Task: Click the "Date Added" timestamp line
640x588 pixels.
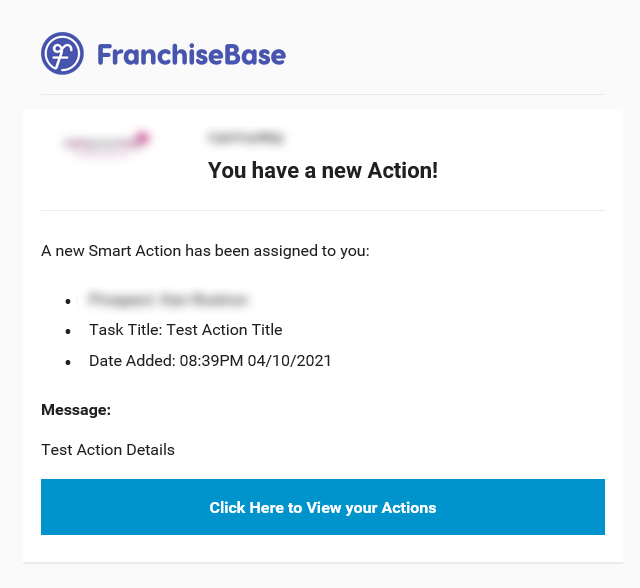Action: tap(210, 360)
